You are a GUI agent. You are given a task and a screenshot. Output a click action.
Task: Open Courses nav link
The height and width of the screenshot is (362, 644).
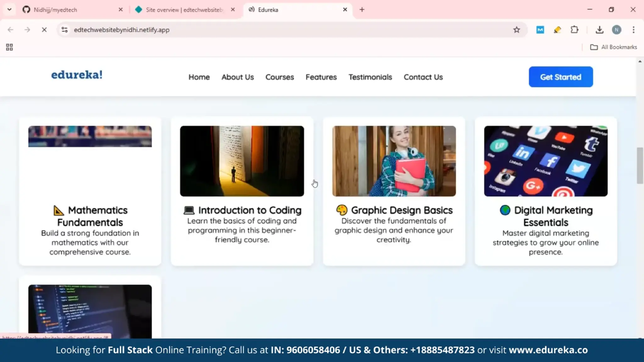[280, 77]
